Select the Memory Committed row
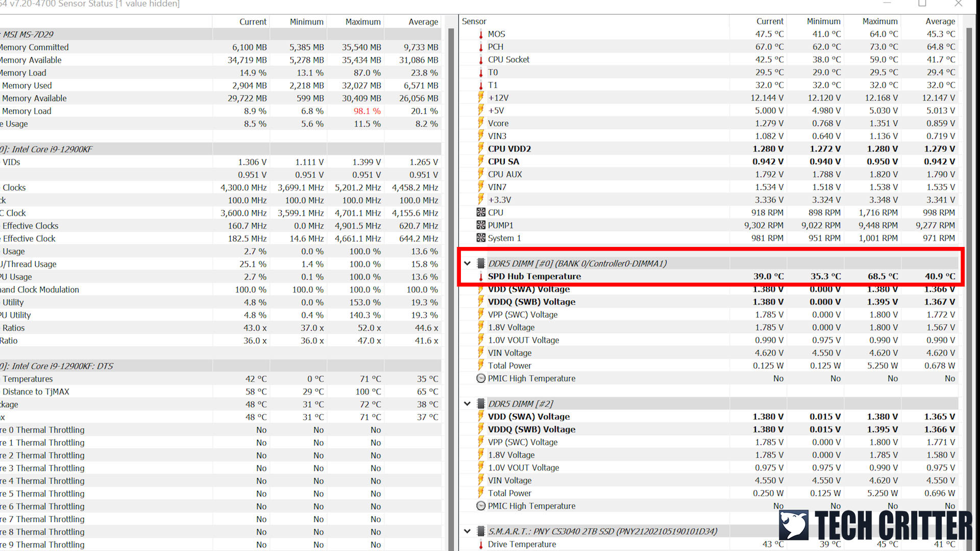Viewport: 980px width, 551px height. pyautogui.click(x=220, y=47)
